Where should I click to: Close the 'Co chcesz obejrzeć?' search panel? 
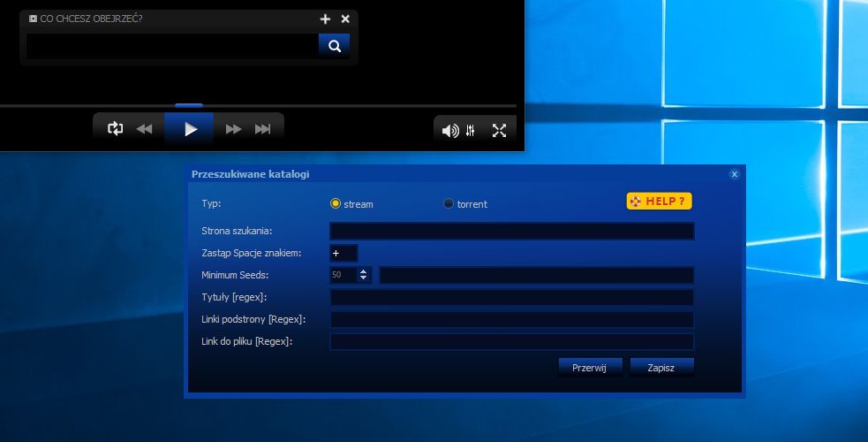(345, 19)
